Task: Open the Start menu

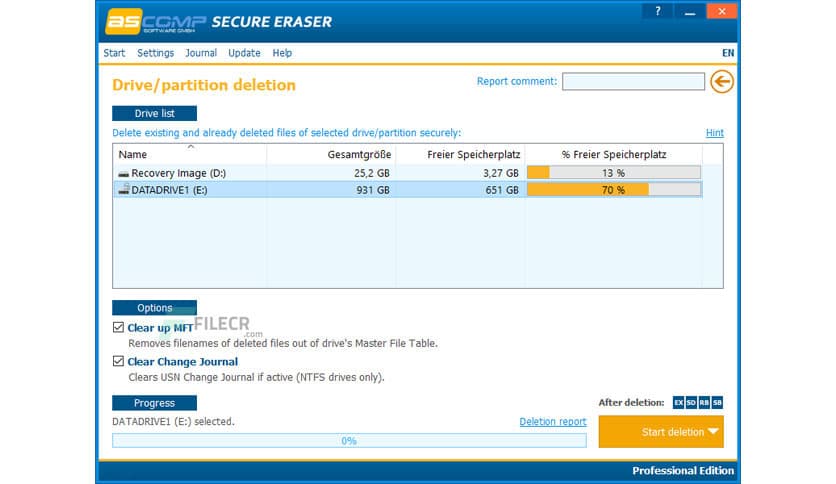Action: point(114,53)
